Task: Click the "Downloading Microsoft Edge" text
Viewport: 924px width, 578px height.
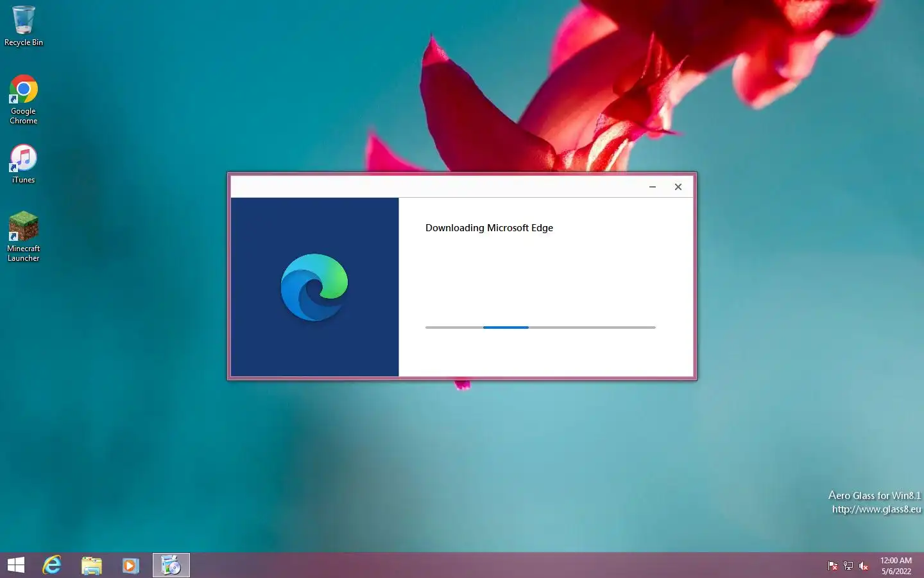Action: coord(489,228)
